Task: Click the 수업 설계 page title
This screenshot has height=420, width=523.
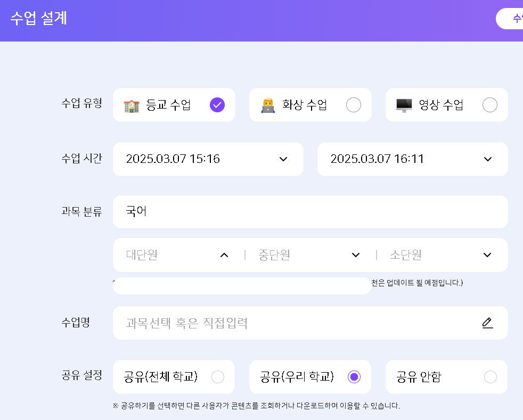Action: pos(38,19)
